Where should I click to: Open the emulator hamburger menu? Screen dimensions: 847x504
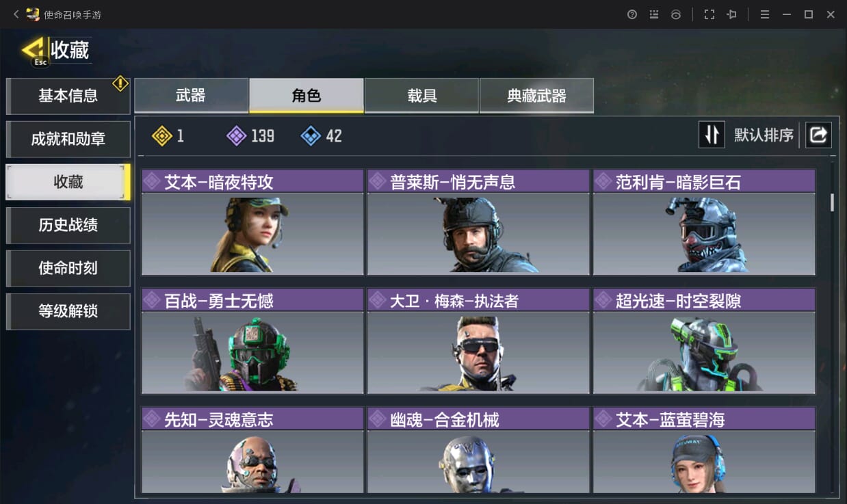pyautogui.click(x=765, y=14)
